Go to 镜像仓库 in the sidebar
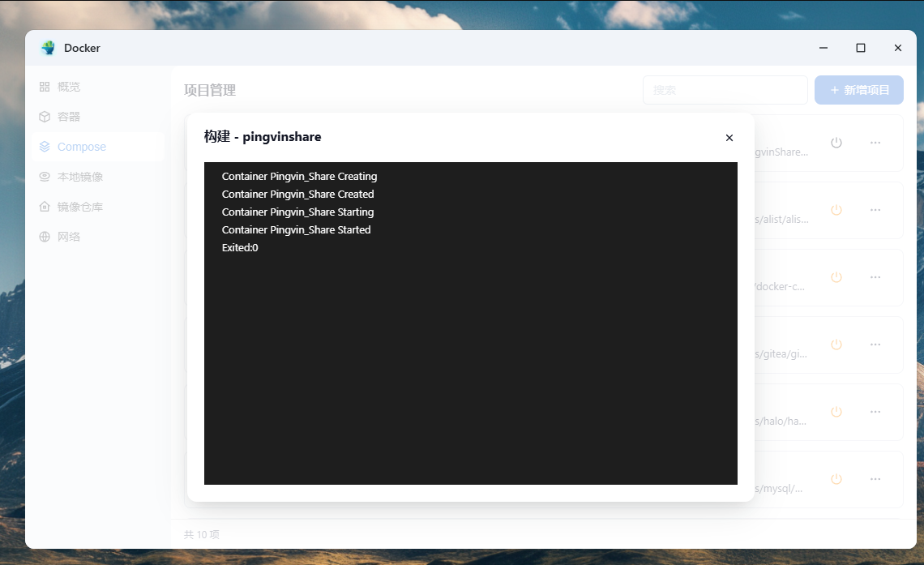The image size is (924, 565). 79,207
